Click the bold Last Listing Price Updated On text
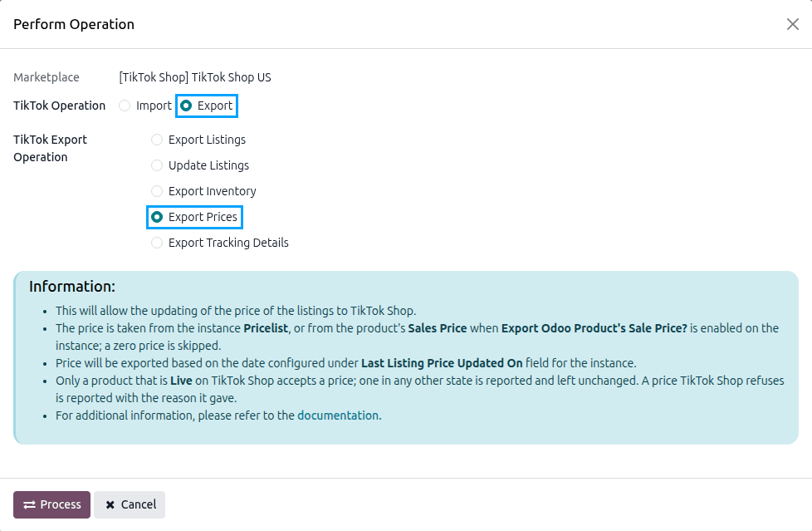 (442, 363)
